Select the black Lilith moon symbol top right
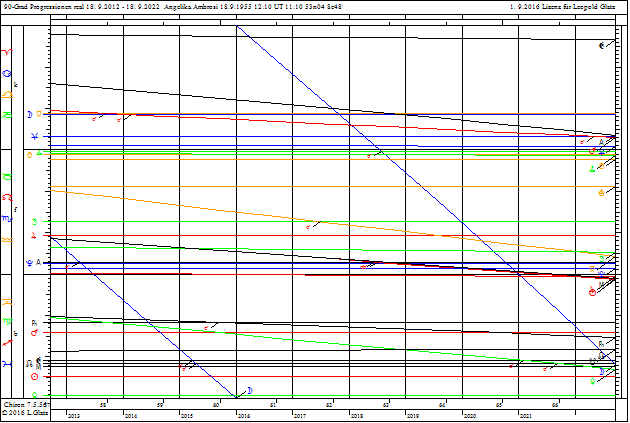This screenshot has width=630, height=423. 601,45
